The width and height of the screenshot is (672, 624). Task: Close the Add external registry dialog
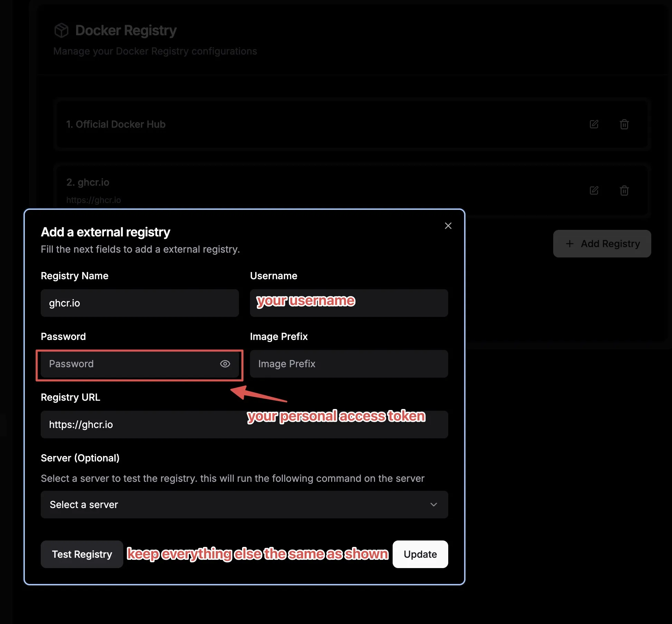point(448,226)
